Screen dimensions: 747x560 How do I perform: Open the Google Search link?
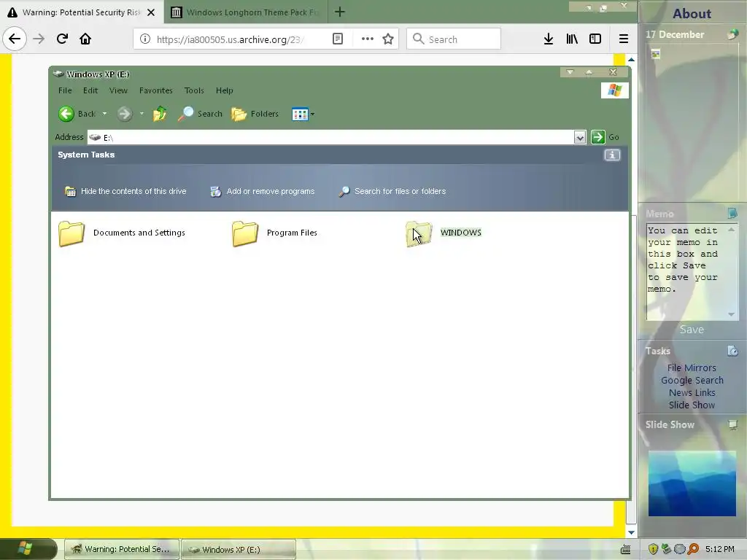(x=692, y=381)
